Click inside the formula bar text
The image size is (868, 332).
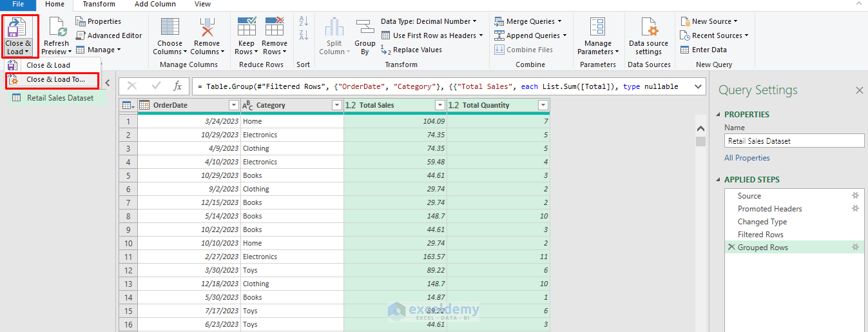[441, 86]
